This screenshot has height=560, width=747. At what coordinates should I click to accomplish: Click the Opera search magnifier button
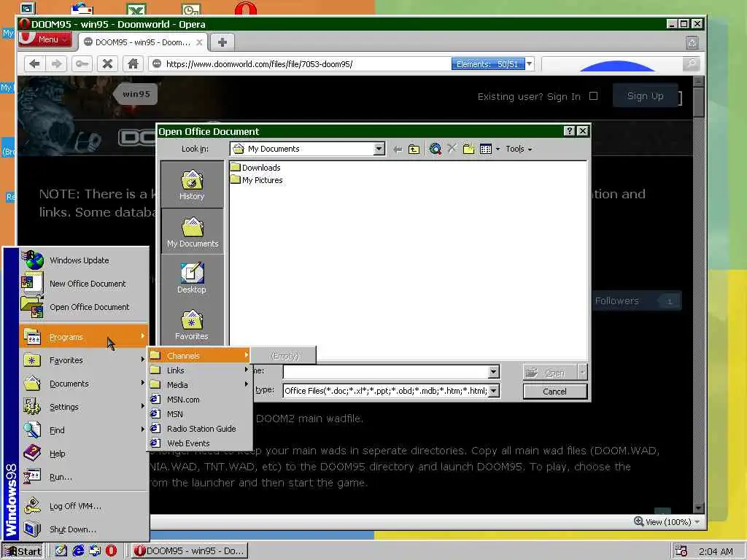[x=691, y=64]
